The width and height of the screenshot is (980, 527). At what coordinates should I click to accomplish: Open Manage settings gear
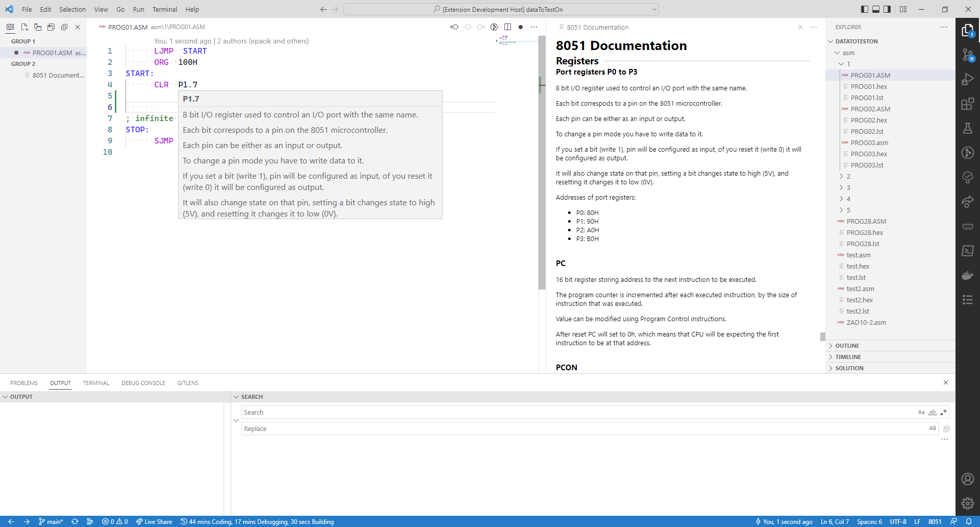pos(968,504)
